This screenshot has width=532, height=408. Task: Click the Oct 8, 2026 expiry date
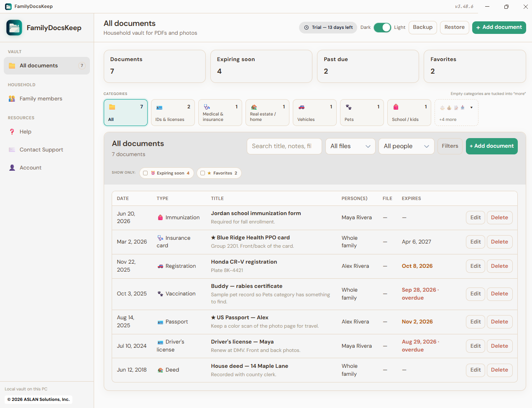pyautogui.click(x=417, y=266)
